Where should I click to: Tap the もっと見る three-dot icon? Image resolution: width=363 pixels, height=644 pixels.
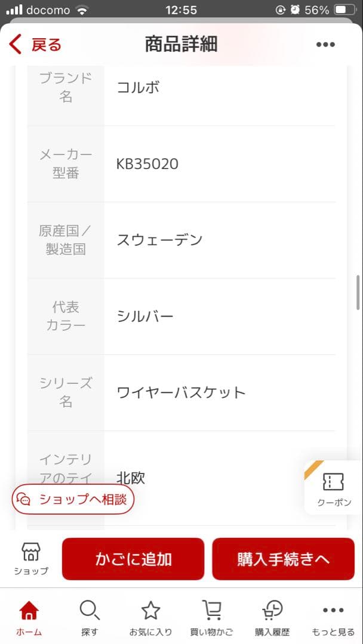click(x=332, y=609)
